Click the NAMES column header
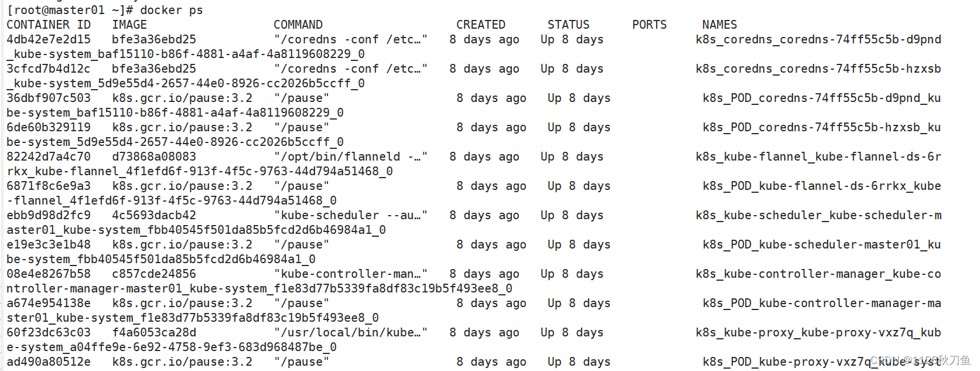Viewport: 980px width, 371px height. click(720, 25)
